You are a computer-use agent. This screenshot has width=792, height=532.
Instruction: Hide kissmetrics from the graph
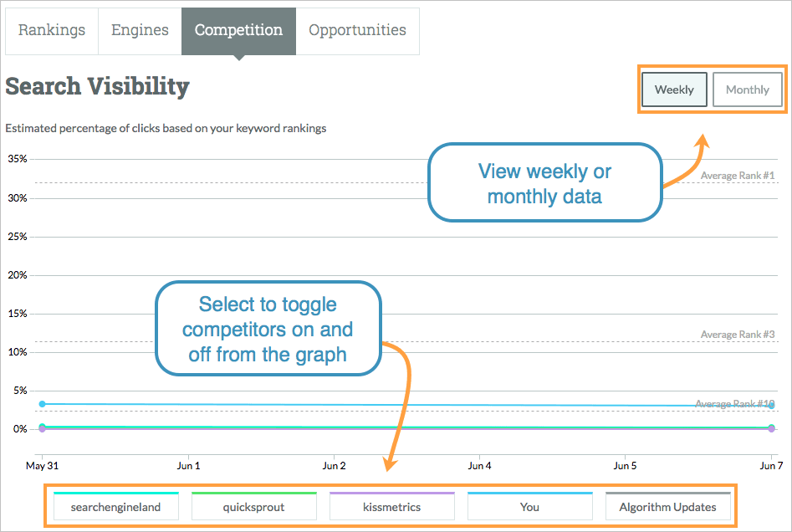tap(391, 506)
